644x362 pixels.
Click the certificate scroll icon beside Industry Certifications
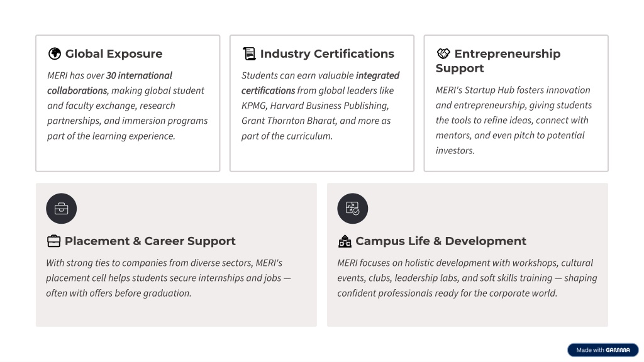pyautogui.click(x=249, y=54)
